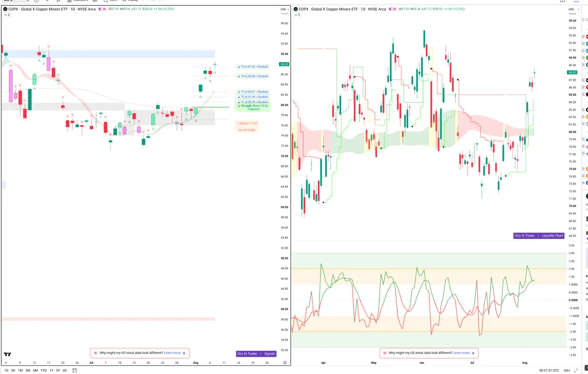Select the All time range

(x=65, y=371)
